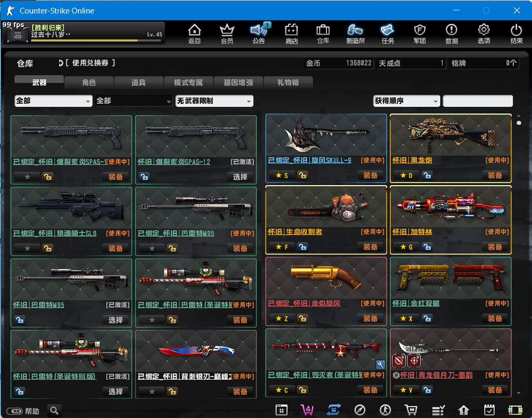
Task: Open the blue gift exchange arrows icon
Action: click(334, 410)
